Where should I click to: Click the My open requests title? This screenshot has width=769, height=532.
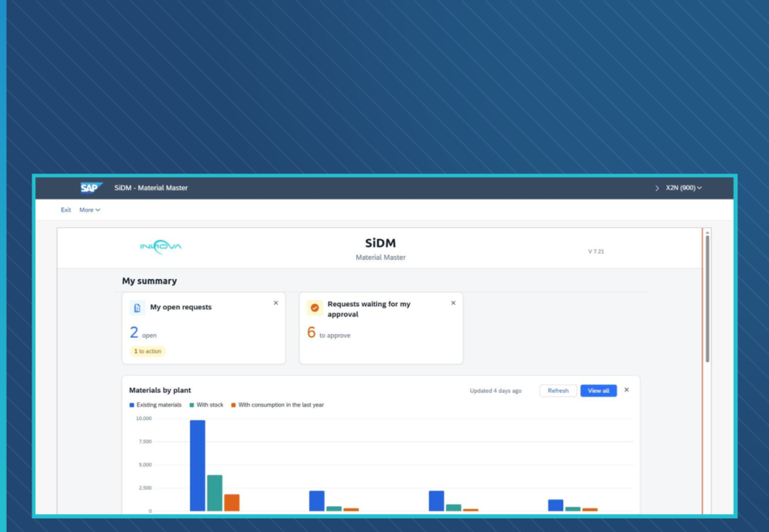click(x=181, y=307)
